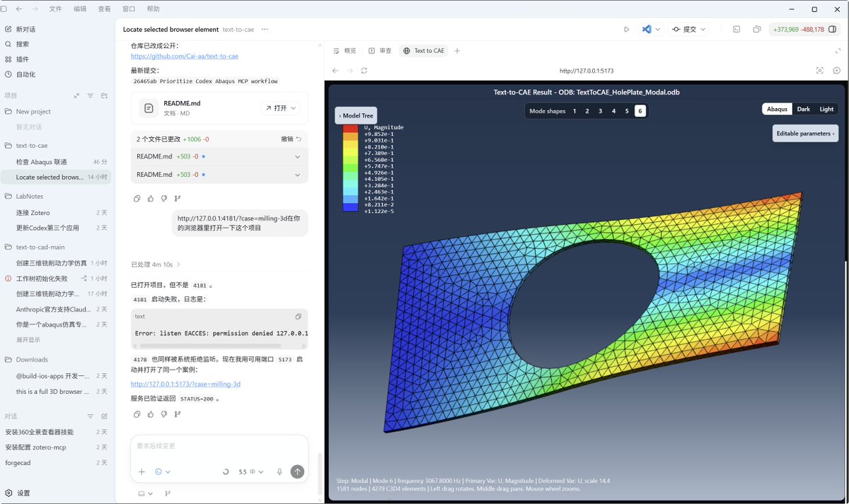Copy the last response

pos(137,414)
